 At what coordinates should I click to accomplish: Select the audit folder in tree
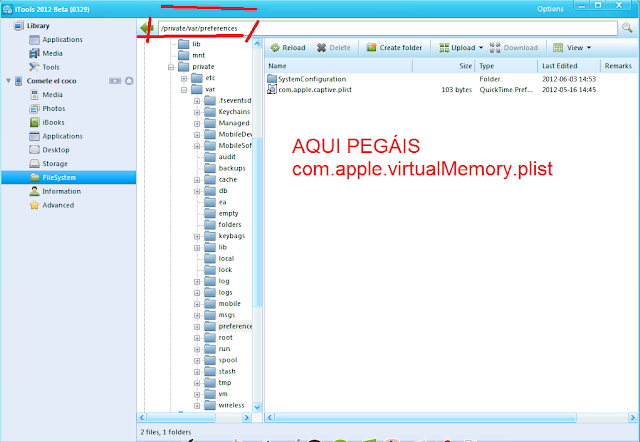coord(220,157)
